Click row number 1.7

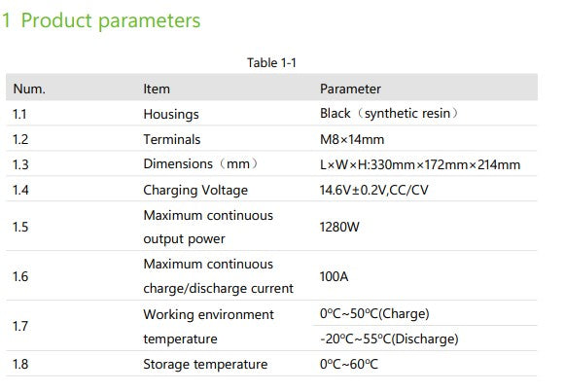(20, 326)
